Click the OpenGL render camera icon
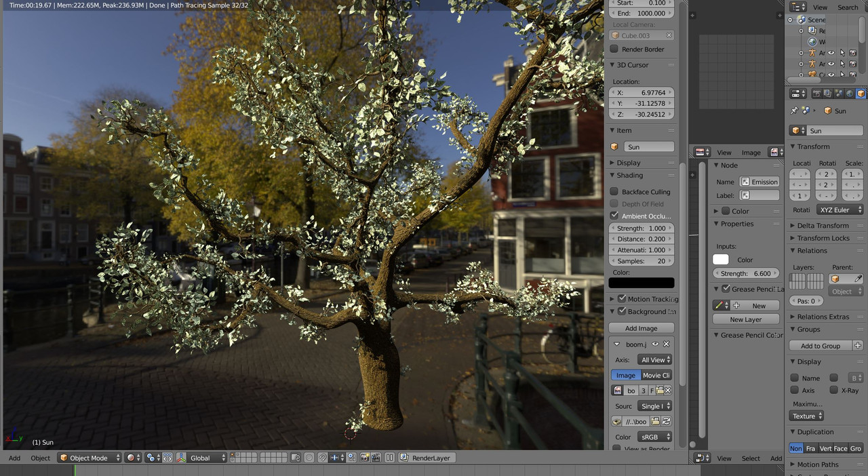The image size is (868, 476). [x=365, y=458]
